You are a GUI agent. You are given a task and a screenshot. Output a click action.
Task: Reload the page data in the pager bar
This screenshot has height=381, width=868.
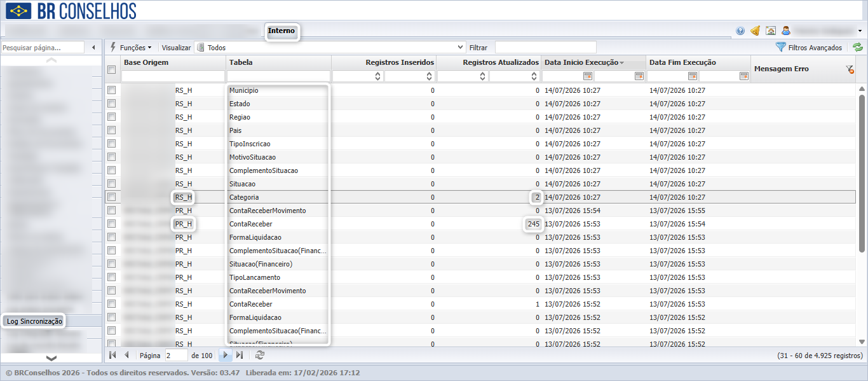(x=260, y=355)
